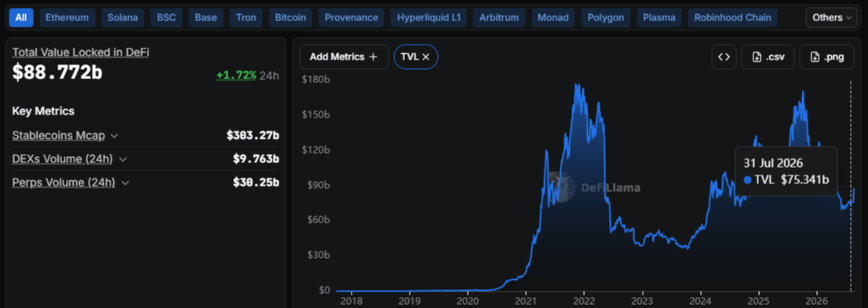Filter by Polygon chain
Image resolution: width=868 pixels, height=308 pixels.
[605, 18]
